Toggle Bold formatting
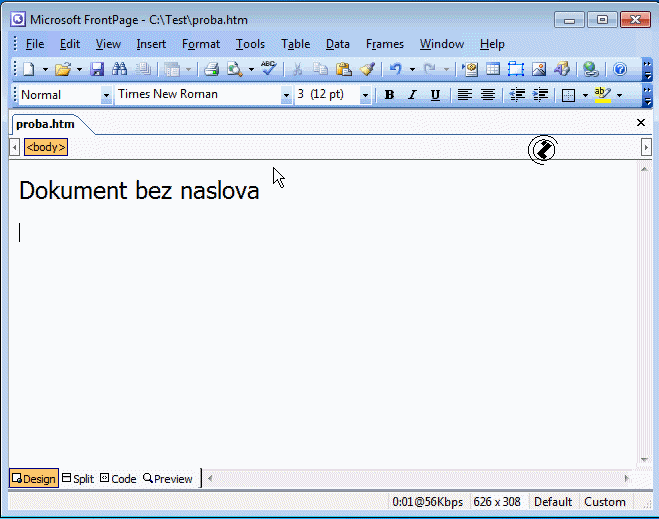This screenshot has width=659, height=519. (389, 95)
